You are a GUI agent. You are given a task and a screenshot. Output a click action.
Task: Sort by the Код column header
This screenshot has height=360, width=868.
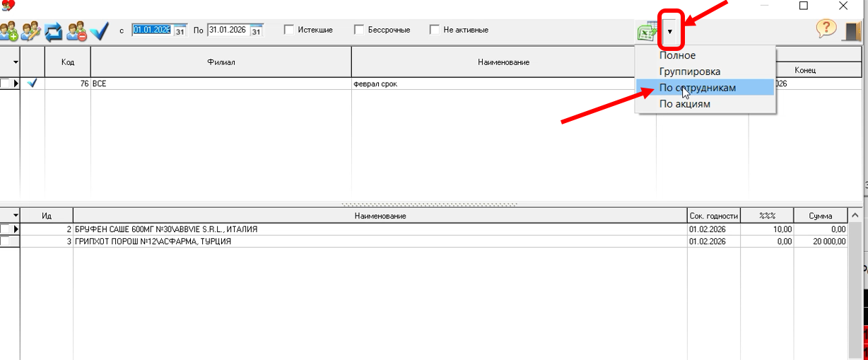click(x=68, y=62)
